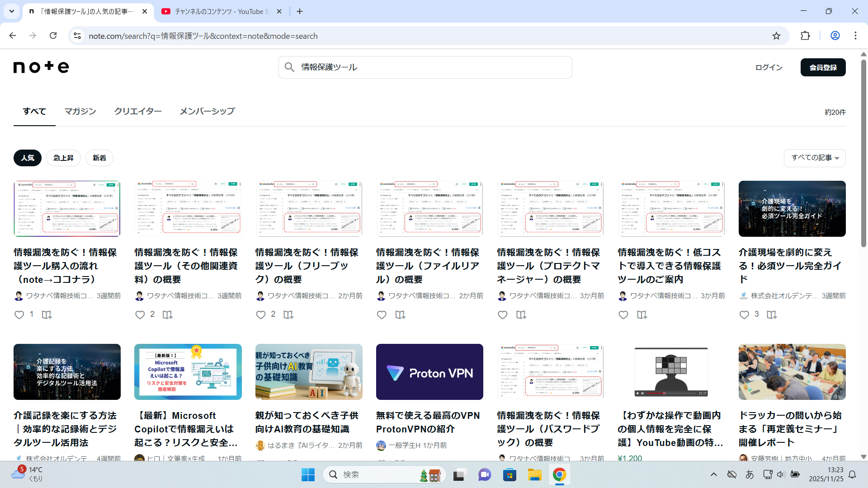Viewport: 868px width, 488px height.
Task: Click the ログイン link
Action: [769, 67]
